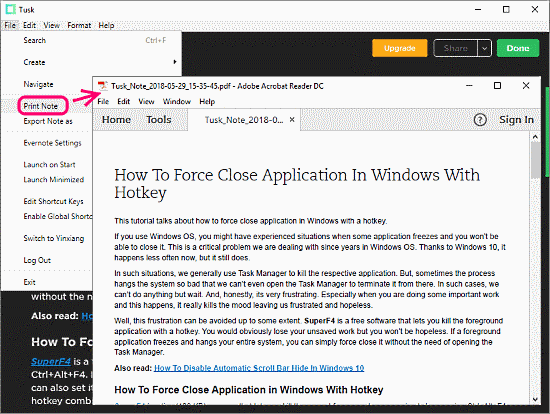Open the Acrobat Reader Edit menu
The width and height of the screenshot is (550, 414).
pyautogui.click(x=123, y=101)
